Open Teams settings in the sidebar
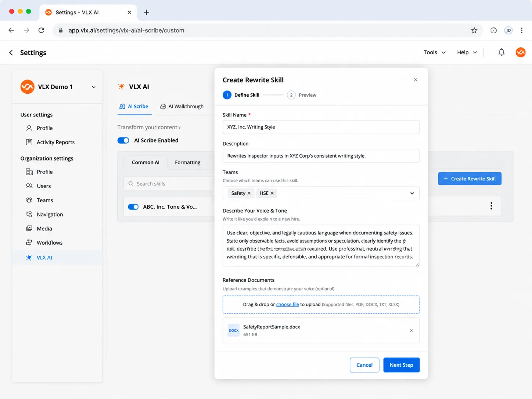532x399 pixels. [x=39, y=200]
